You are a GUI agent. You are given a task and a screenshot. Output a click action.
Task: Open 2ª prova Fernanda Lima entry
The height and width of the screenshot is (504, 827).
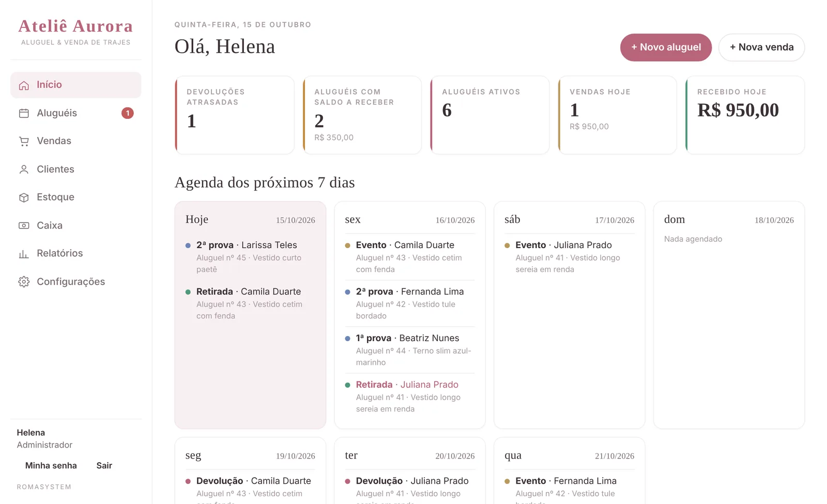(x=410, y=303)
